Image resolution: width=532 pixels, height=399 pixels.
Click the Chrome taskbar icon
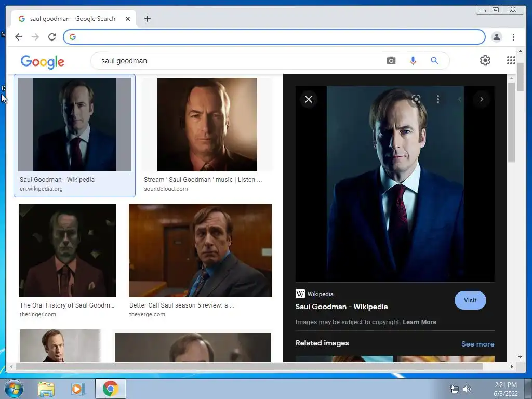coord(110,389)
